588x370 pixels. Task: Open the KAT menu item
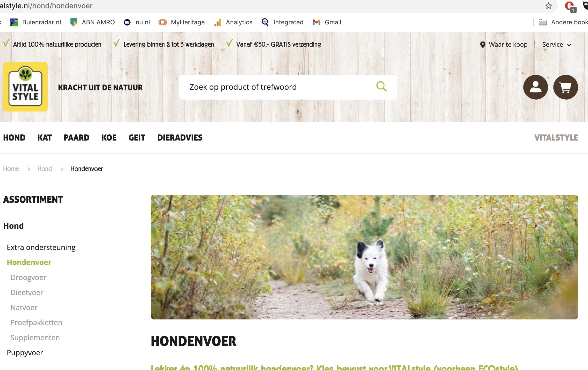point(45,138)
